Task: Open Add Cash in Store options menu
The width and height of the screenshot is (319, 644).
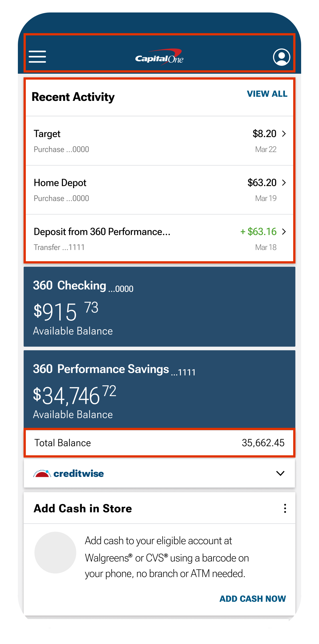Action: [285, 508]
